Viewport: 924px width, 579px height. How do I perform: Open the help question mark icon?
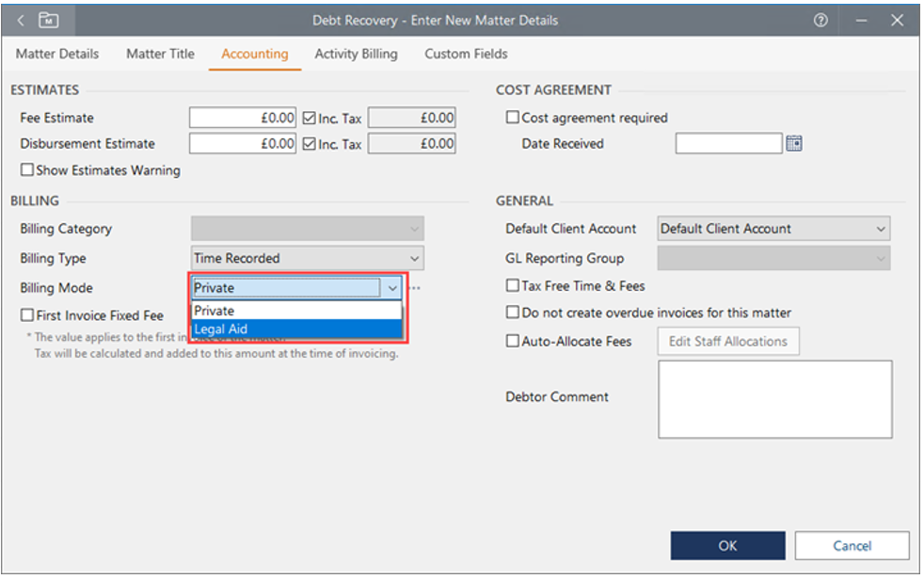[820, 20]
